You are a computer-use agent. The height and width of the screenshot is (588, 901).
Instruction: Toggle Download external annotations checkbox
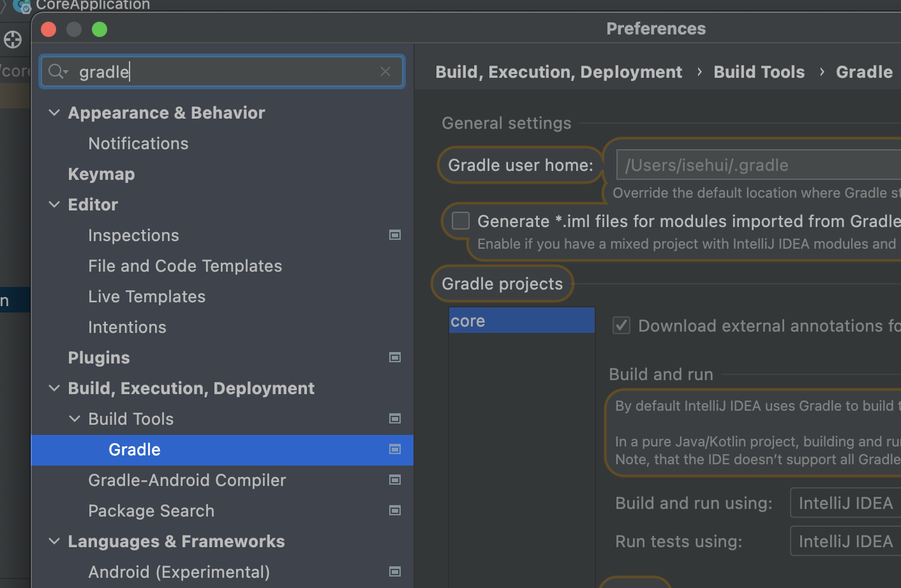622,325
